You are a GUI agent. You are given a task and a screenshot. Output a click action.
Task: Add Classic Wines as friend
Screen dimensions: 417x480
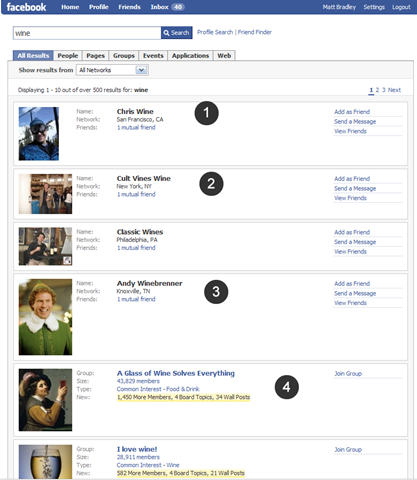(x=352, y=232)
